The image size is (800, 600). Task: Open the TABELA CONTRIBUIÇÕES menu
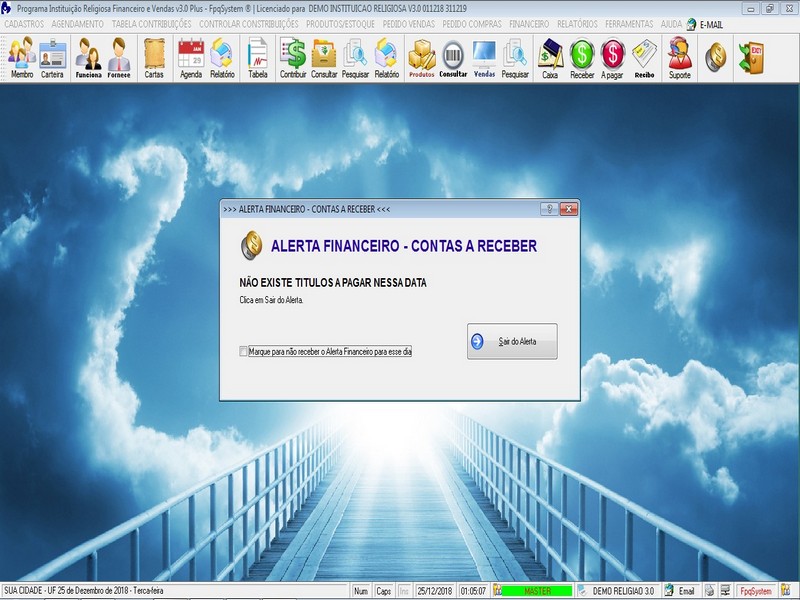tap(152, 24)
